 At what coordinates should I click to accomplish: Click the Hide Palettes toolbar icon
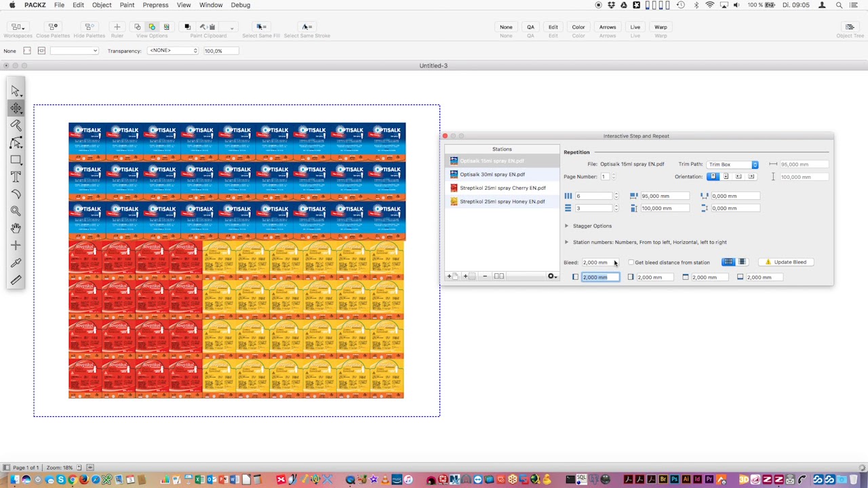pyautogui.click(x=89, y=27)
